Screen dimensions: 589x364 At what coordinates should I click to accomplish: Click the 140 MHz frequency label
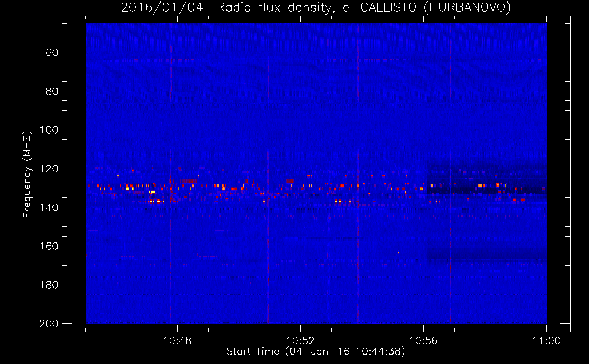tap(49, 207)
